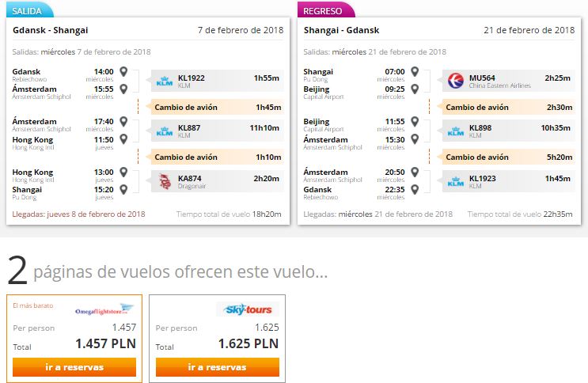Viewport: 588px width, 383px height.
Task: Open the Skytours logo link
Action: [x=248, y=309]
